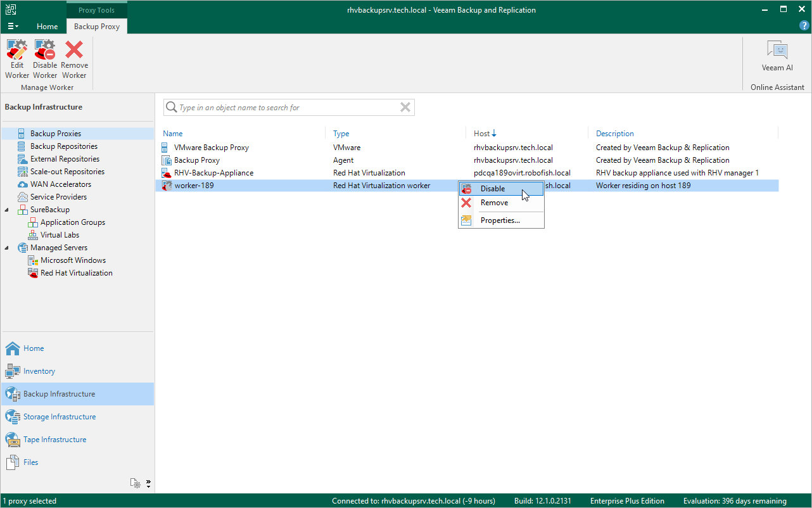812x508 pixels.
Task: Sort the list by Host column
Action: coord(485,134)
